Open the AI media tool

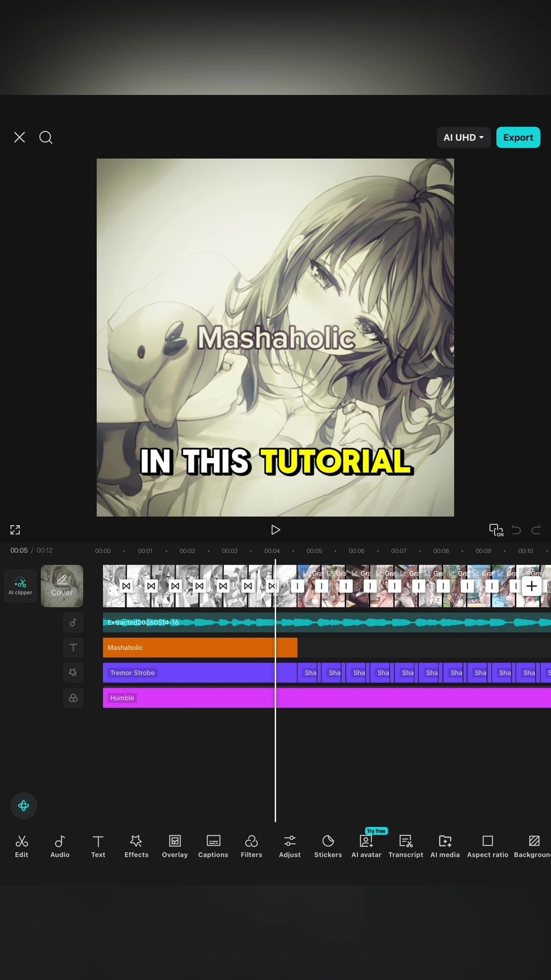pos(445,846)
